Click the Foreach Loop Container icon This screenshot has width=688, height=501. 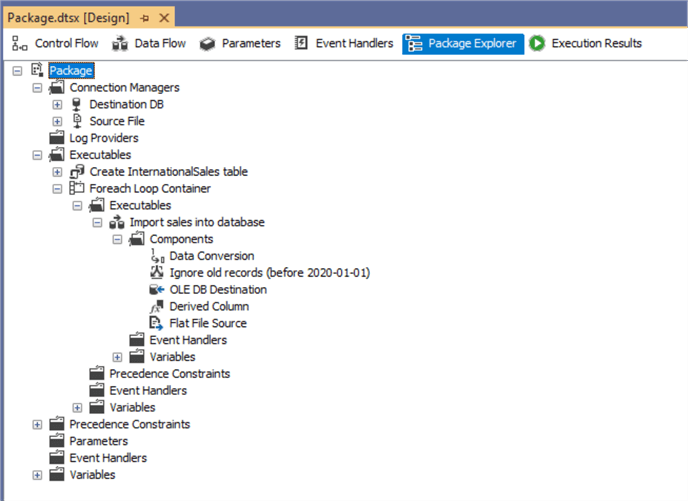pos(76,188)
